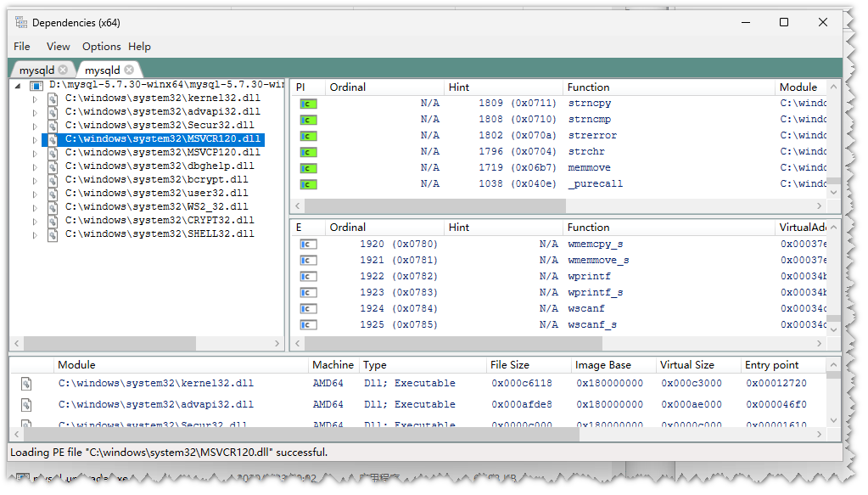Image resolution: width=868 pixels, height=495 pixels.
Task: Select C:\windows\system32\WS2_32.dll in tree
Action: click(x=157, y=207)
